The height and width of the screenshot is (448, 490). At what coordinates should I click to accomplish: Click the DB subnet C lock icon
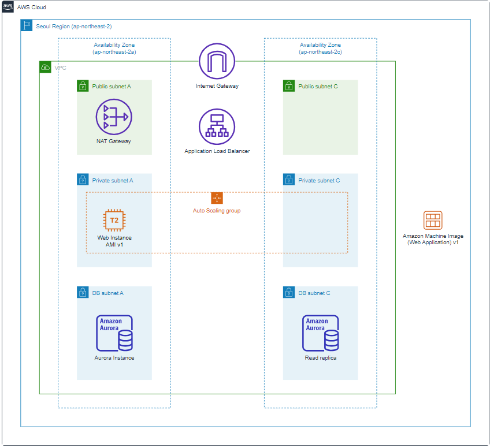(289, 292)
